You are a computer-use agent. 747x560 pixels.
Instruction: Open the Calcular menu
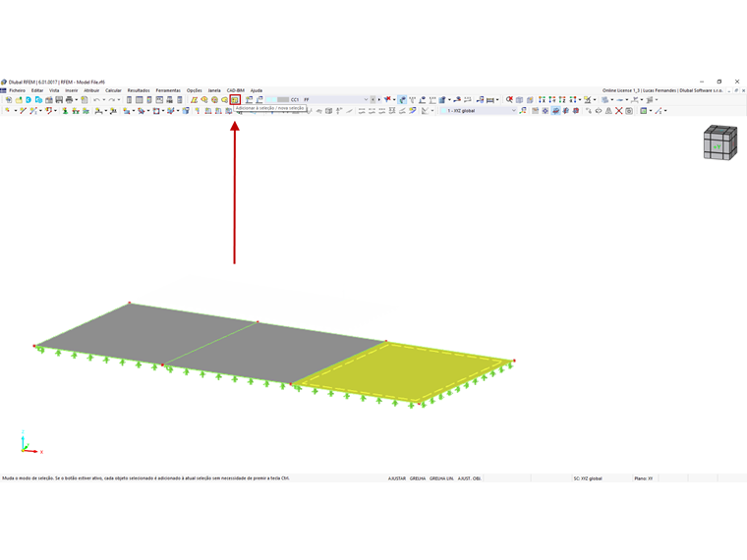113,90
